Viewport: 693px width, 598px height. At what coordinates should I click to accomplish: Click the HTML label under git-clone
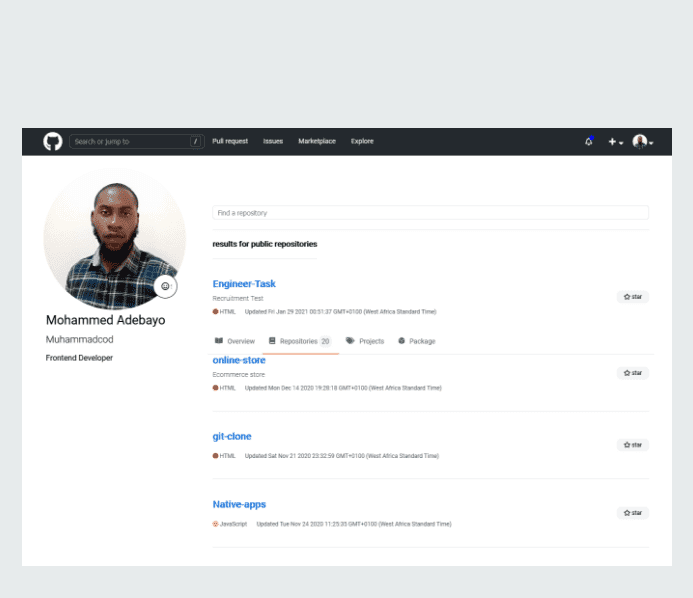pos(228,456)
